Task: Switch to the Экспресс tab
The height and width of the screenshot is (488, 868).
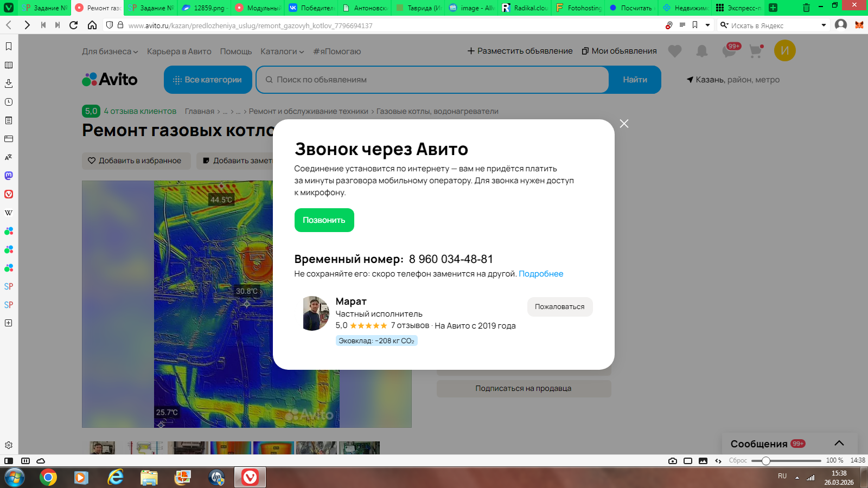Action: tap(738, 8)
